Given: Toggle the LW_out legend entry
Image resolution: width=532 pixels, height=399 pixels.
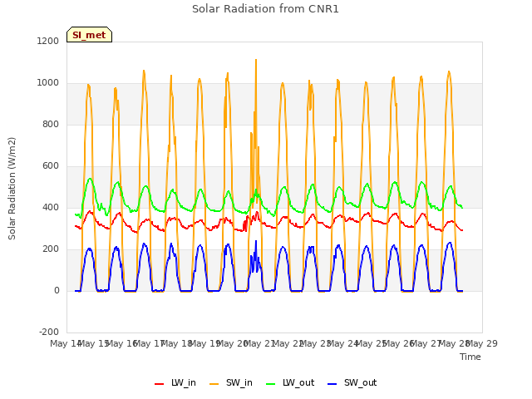Looking at the screenshot, I should [x=290, y=383].
